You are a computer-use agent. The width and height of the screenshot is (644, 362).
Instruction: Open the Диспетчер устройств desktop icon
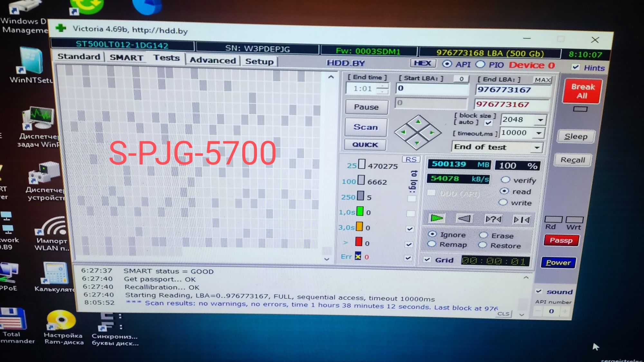(45, 181)
